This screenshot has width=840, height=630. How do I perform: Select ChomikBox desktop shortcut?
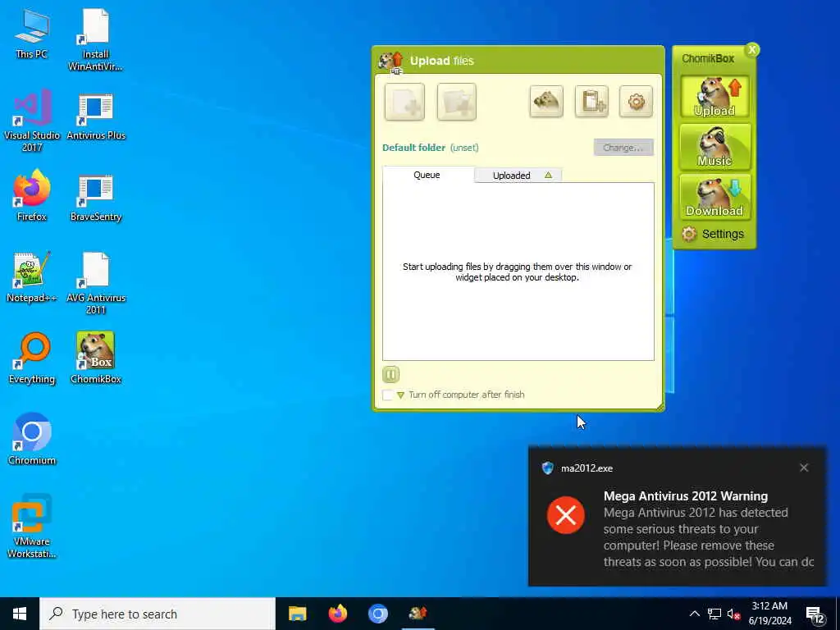tap(96, 359)
